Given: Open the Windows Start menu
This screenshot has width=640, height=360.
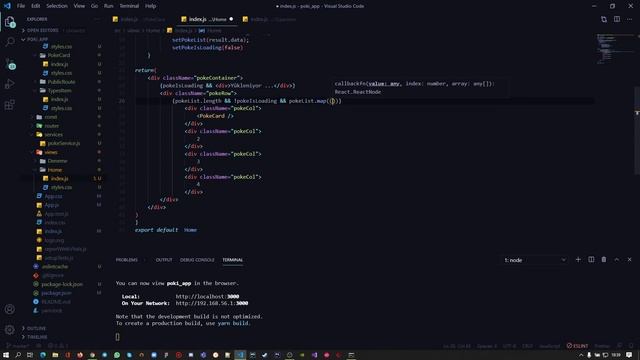Looking at the screenshot, I should pyautogui.click(x=6, y=355).
